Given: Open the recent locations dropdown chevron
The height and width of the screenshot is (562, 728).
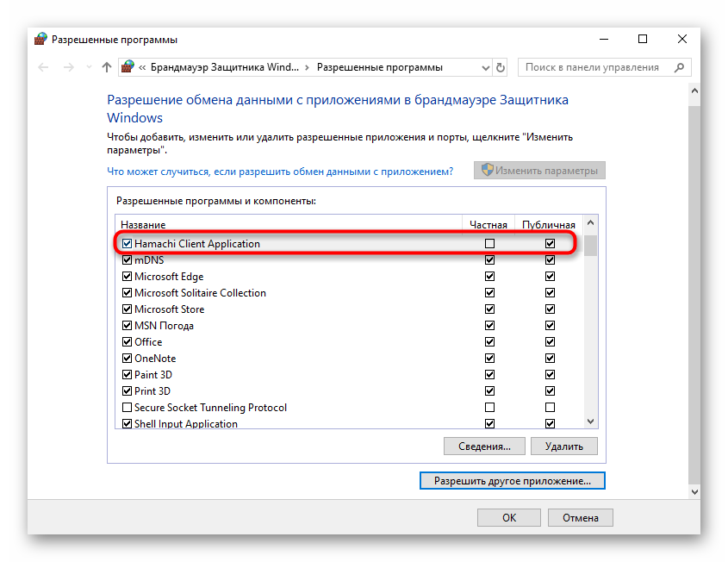Looking at the screenshot, I should (x=89, y=67).
